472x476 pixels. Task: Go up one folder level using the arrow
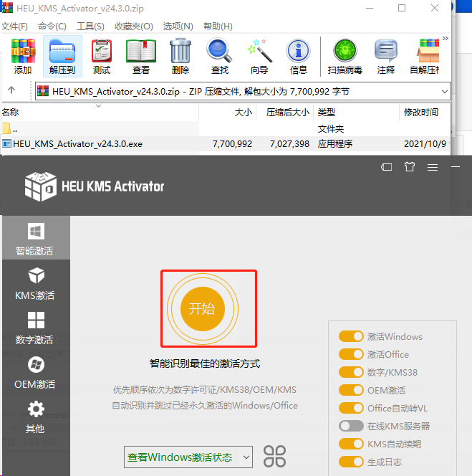click(x=11, y=90)
